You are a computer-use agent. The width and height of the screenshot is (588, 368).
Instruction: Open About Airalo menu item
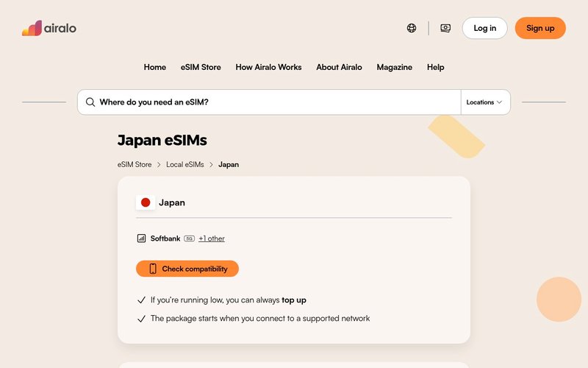(x=339, y=67)
